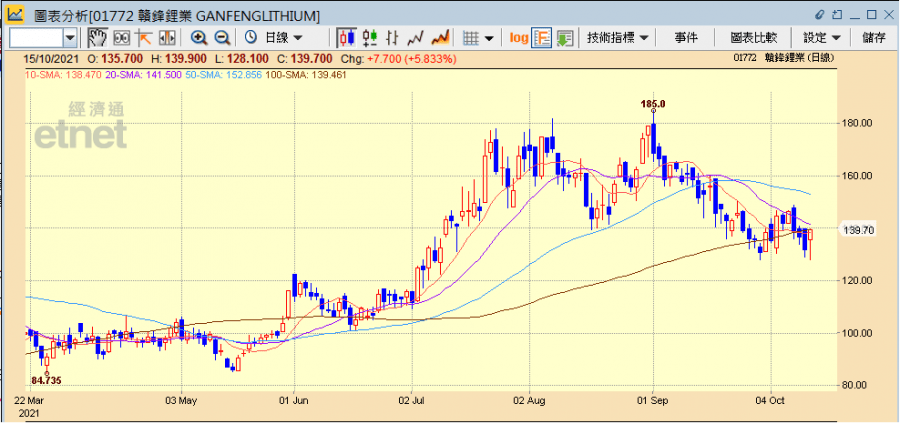Click the stock code input field
The width and height of the screenshot is (900, 424).
point(35,37)
